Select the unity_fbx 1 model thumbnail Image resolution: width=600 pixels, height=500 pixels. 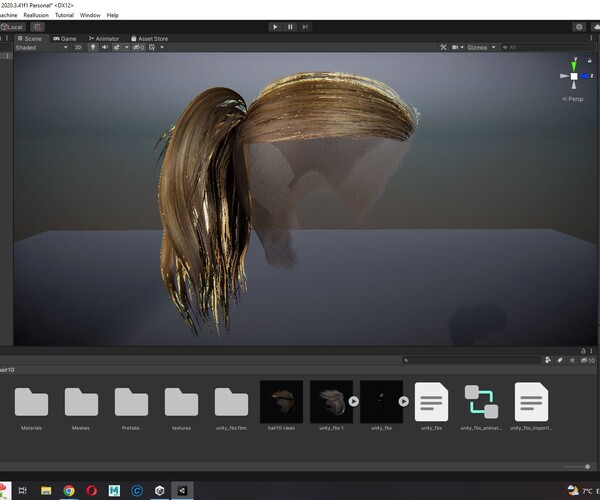tap(331, 402)
